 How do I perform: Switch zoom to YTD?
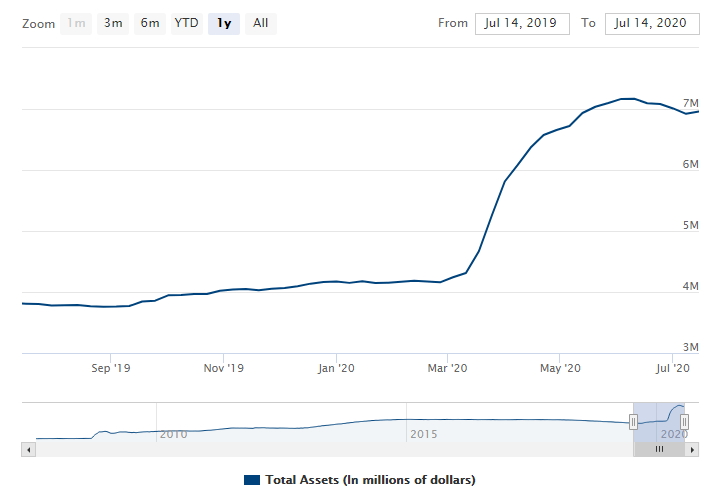pyautogui.click(x=186, y=23)
